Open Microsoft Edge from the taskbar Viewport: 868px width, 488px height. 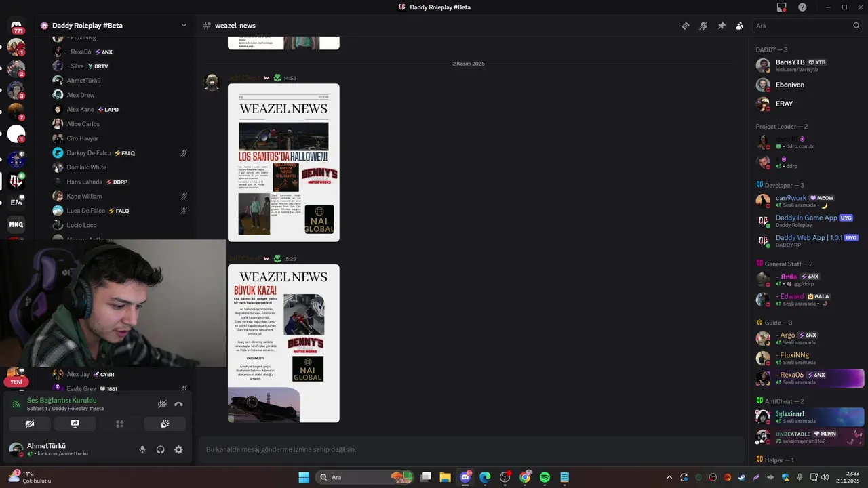(485, 477)
